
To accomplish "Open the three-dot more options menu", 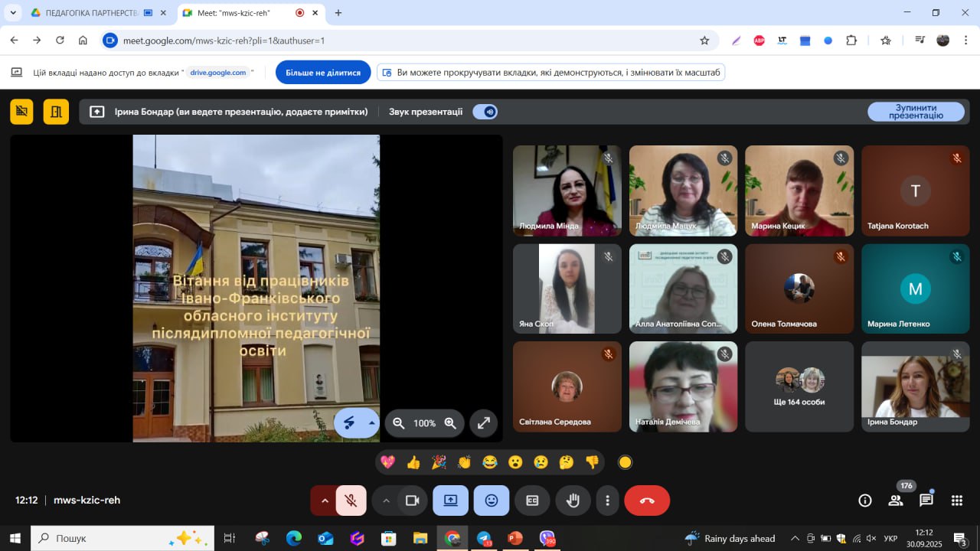I will (607, 500).
